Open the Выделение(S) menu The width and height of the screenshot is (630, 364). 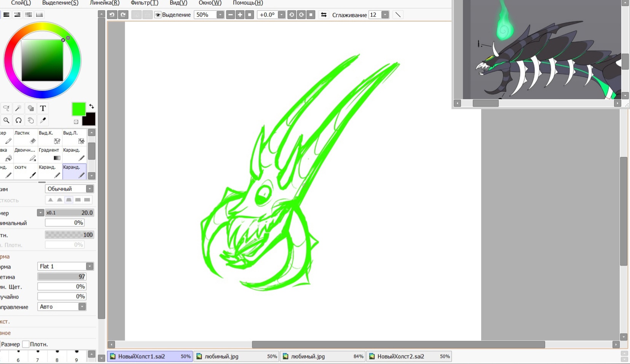60,3
